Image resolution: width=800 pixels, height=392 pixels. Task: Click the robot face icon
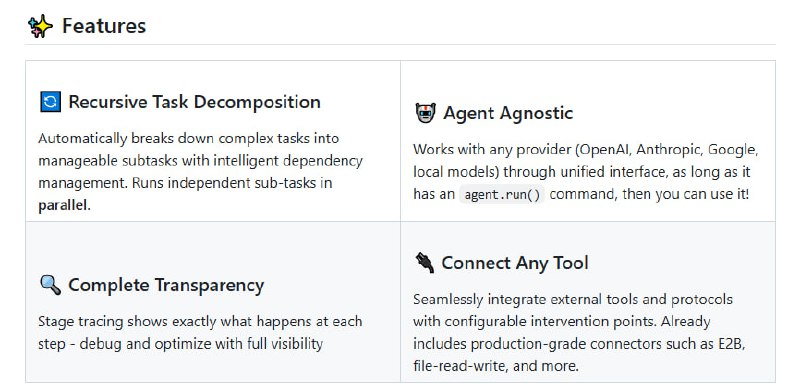point(425,113)
